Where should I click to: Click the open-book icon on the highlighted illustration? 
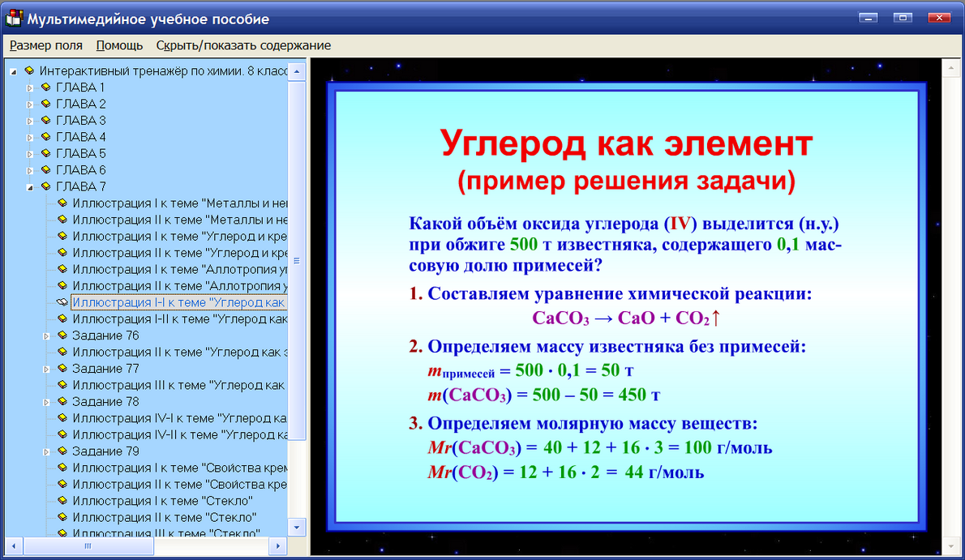(x=61, y=301)
